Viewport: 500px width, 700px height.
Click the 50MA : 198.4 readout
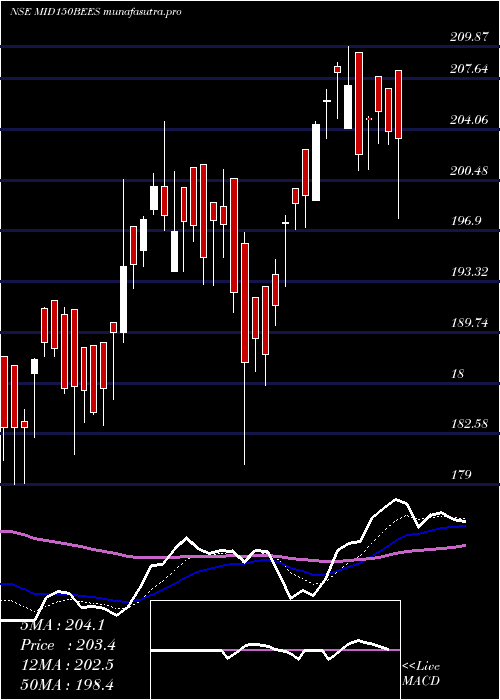pyautogui.click(x=67, y=684)
